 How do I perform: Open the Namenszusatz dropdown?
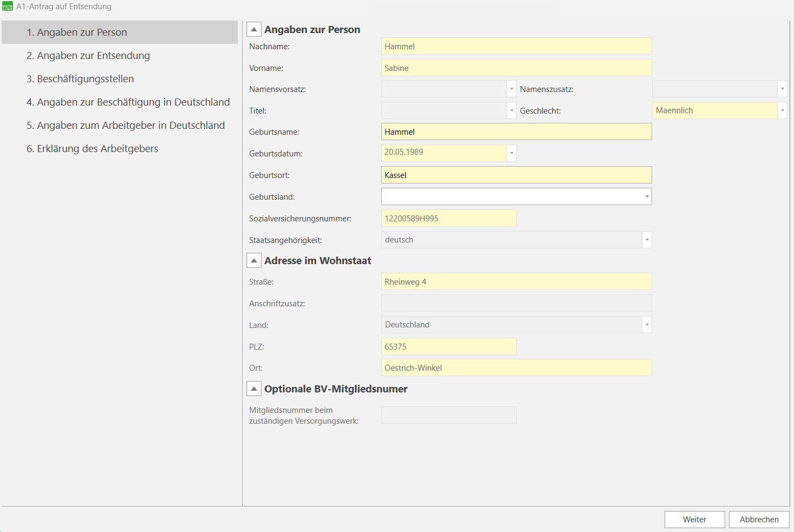[782, 89]
